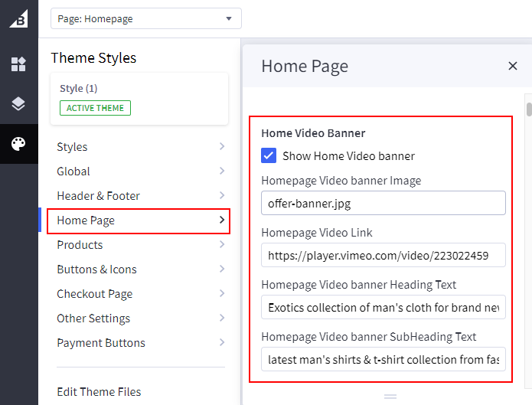Edit the Homepage Video Link field

pos(383,255)
